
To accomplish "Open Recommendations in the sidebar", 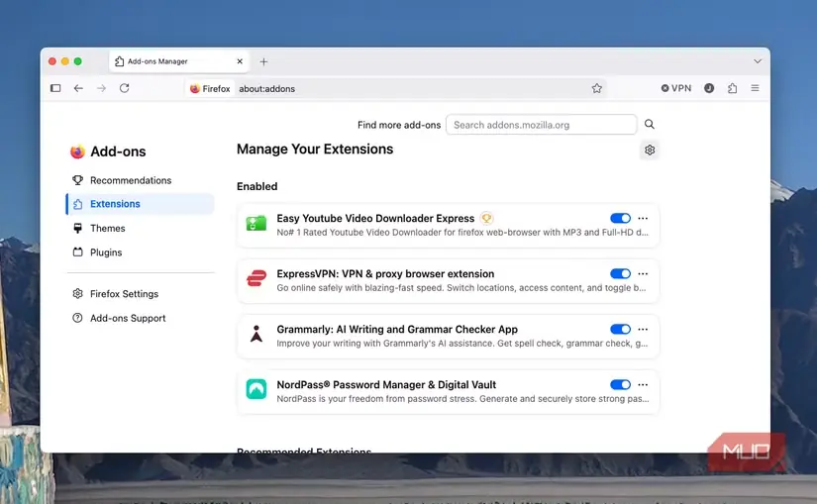I will [141, 180].
